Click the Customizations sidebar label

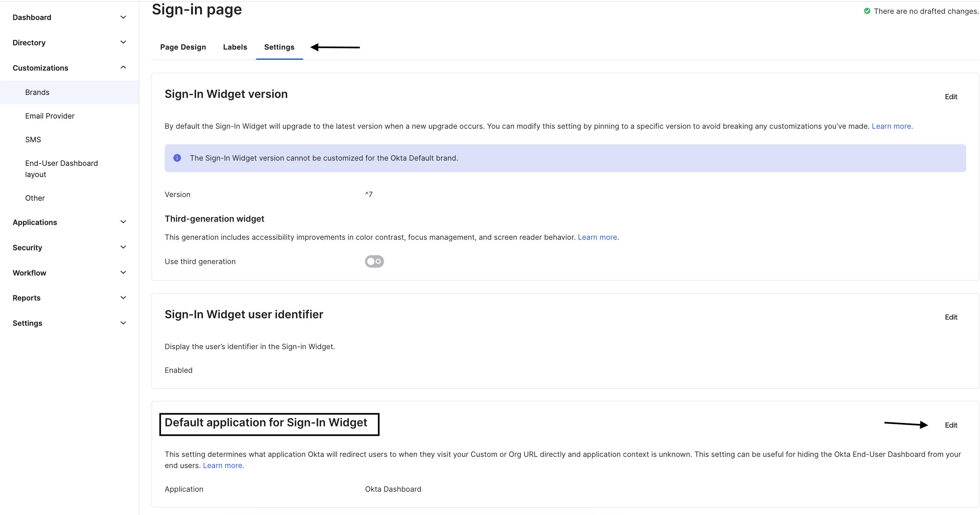tap(40, 68)
